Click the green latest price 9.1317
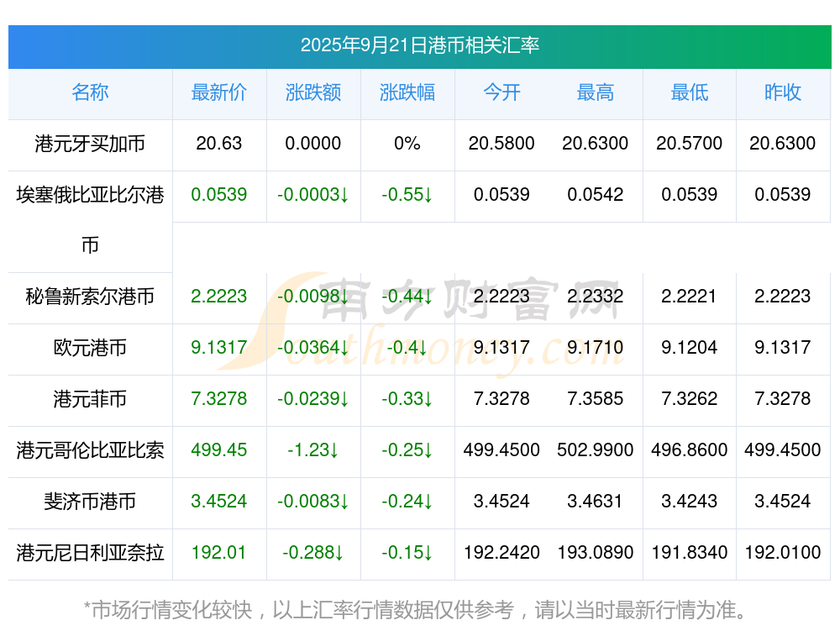The image size is (840, 636). click(219, 348)
